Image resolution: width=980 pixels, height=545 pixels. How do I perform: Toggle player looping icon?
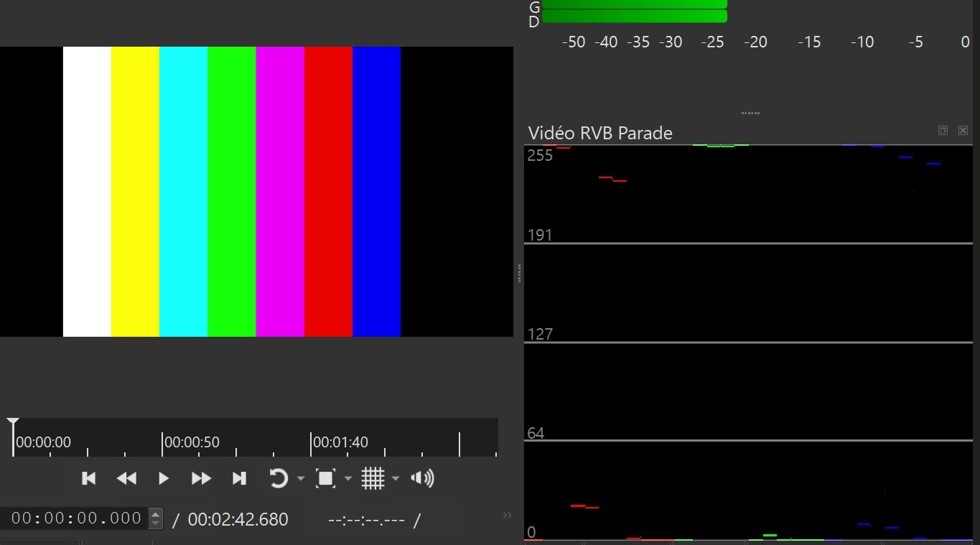(279, 479)
